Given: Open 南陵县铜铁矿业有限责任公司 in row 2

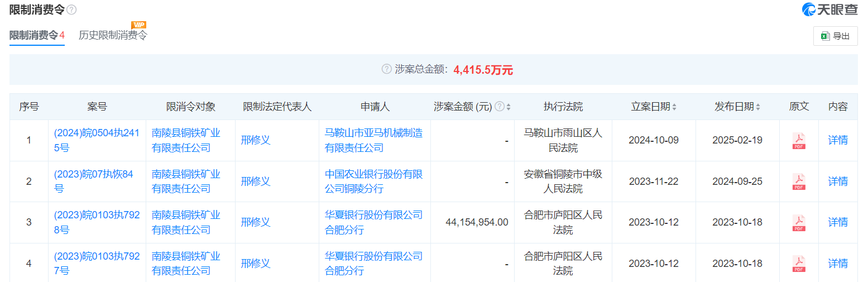Looking at the screenshot, I should click(x=186, y=181).
